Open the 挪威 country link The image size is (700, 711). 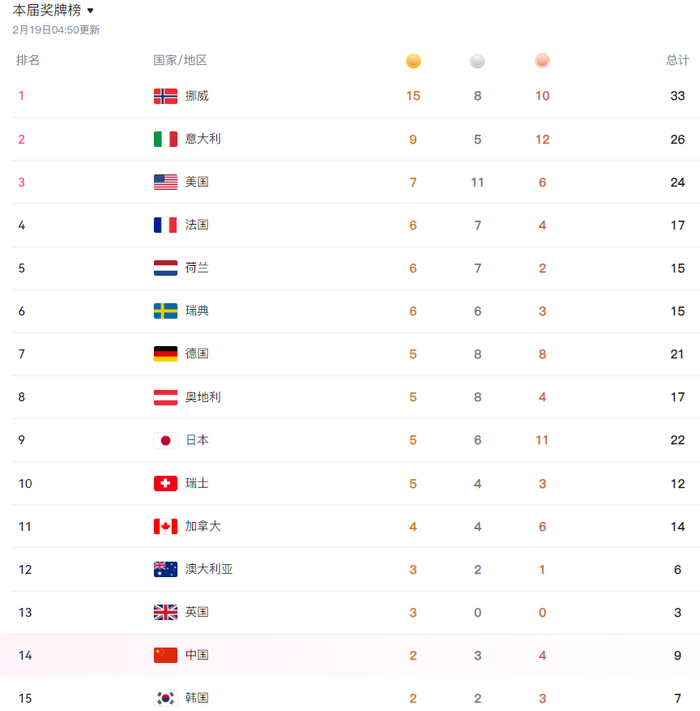point(197,96)
